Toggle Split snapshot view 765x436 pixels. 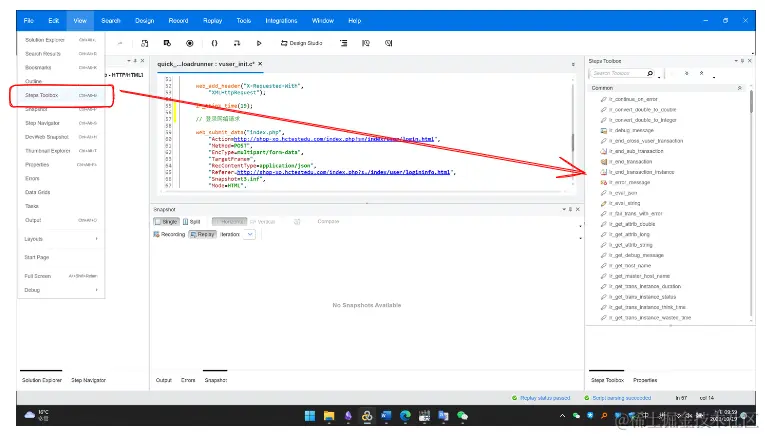(x=192, y=222)
